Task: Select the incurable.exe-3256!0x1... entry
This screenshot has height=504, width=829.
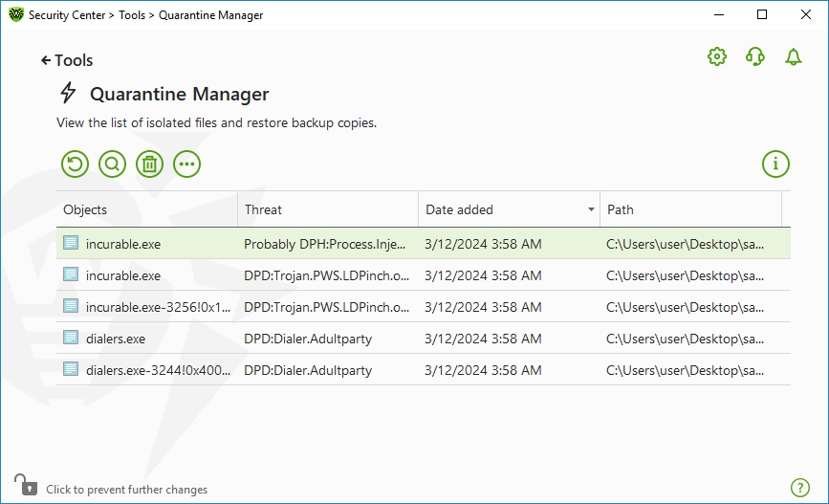Action: (424, 307)
